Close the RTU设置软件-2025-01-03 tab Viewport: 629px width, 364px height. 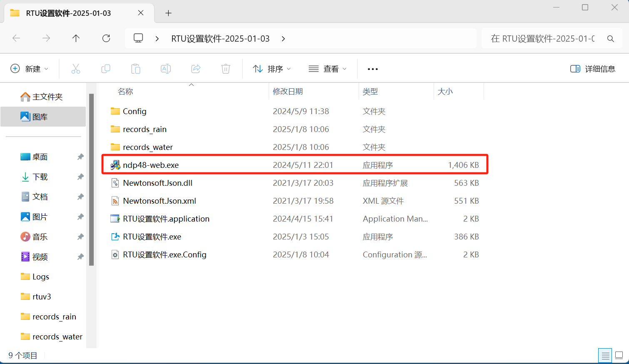141,13
